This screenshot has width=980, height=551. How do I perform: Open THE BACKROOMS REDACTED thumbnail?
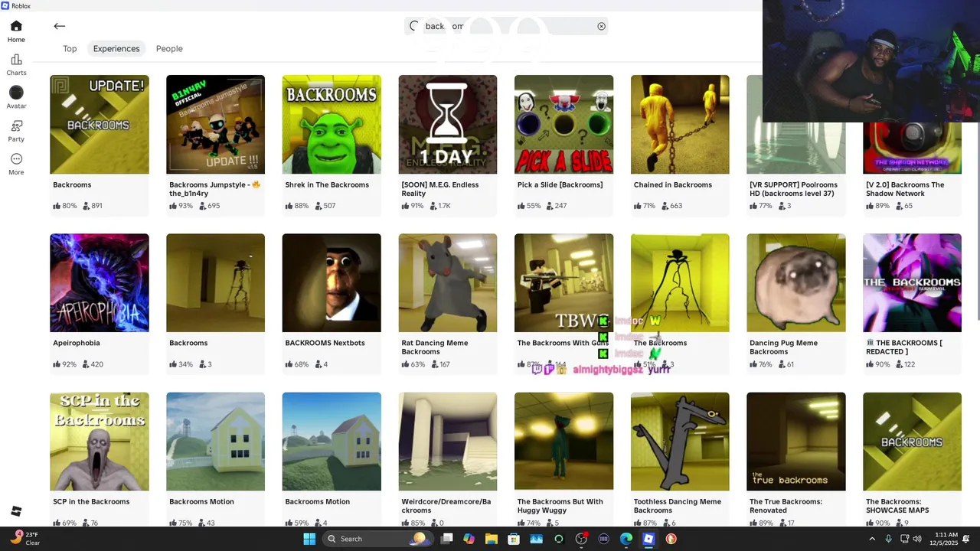(912, 282)
